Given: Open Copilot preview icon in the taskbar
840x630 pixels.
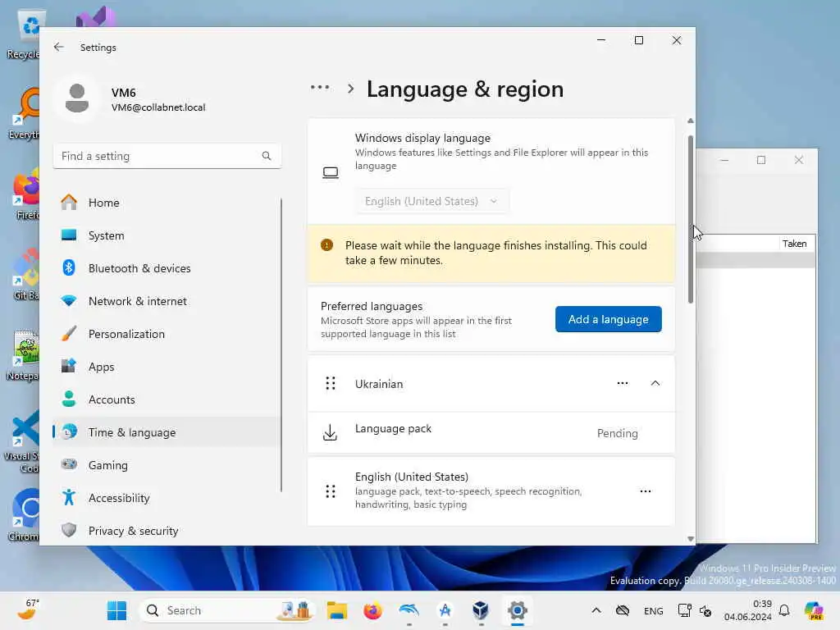Looking at the screenshot, I should [x=814, y=610].
